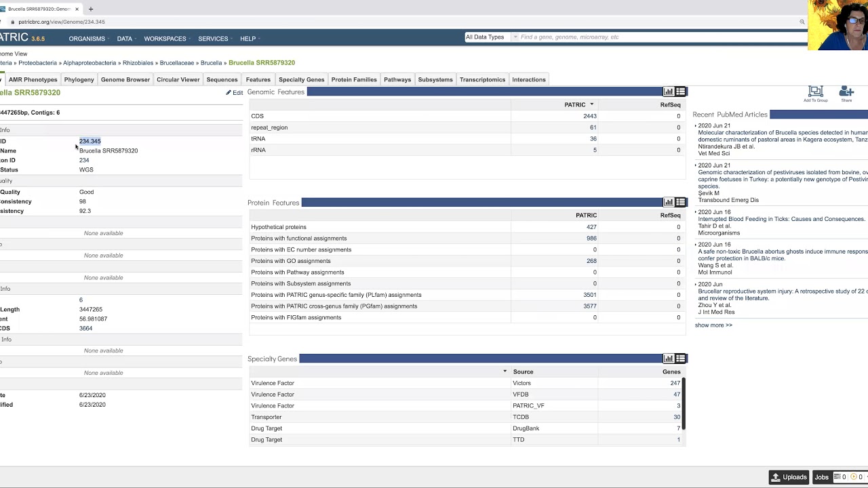Click the GO assignments count 268
Screen dimensions: 868x488
[592, 261]
